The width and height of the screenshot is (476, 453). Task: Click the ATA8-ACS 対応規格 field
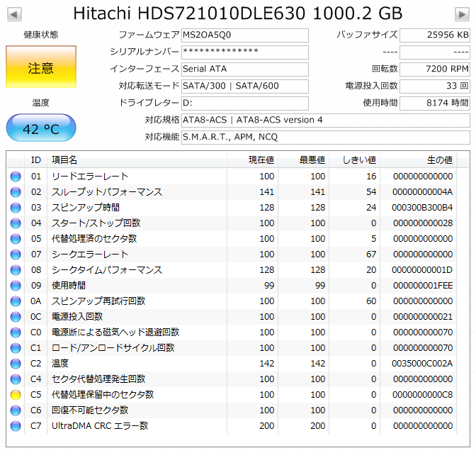(326, 121)
